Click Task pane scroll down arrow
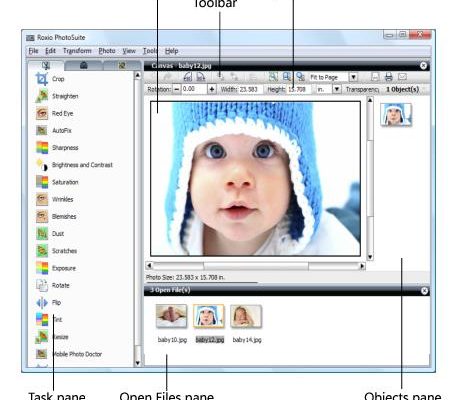The width and height of the screenshot is (462, 400). (x=137, y=363)
